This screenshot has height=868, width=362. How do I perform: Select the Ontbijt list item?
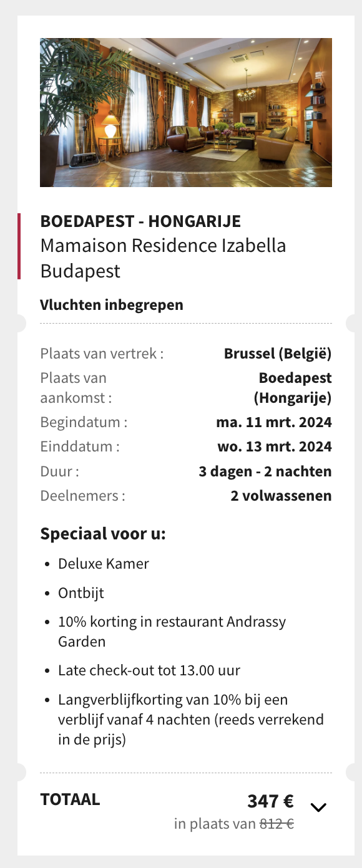tap(81, 593)
